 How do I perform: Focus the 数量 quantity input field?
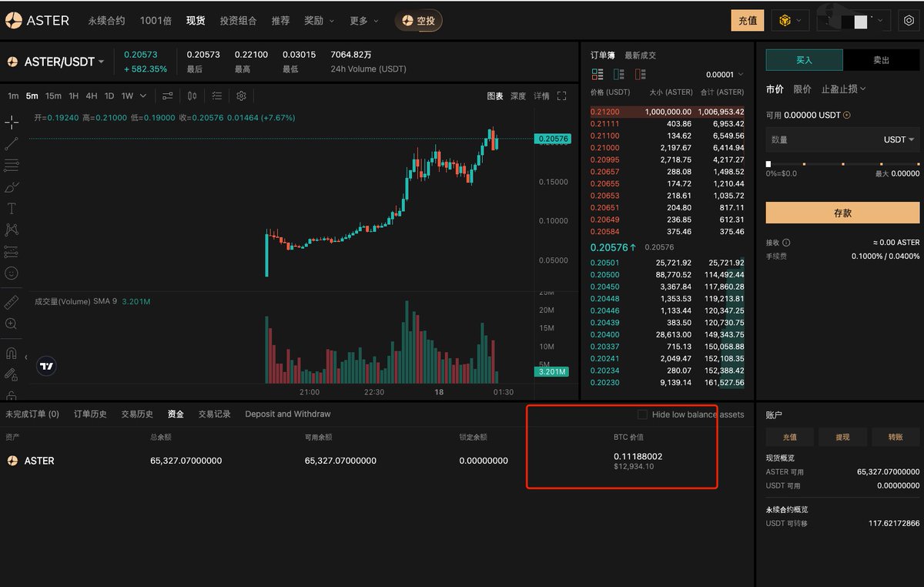(842, 140)
